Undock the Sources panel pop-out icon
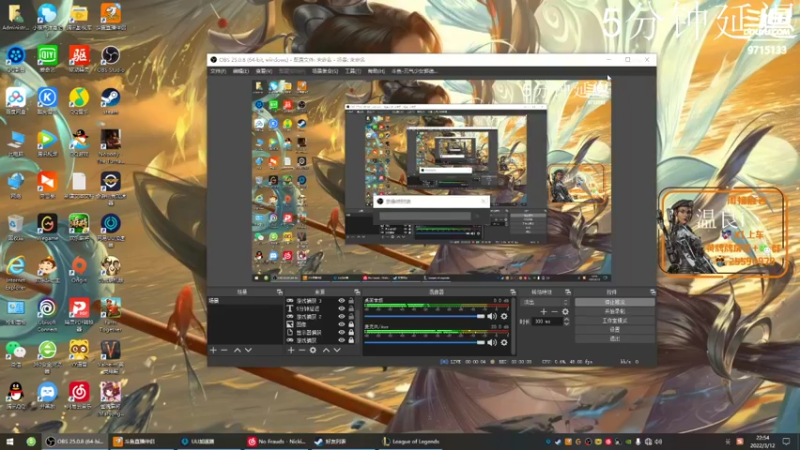The image size is (800, 450). [x=357, y=292]
